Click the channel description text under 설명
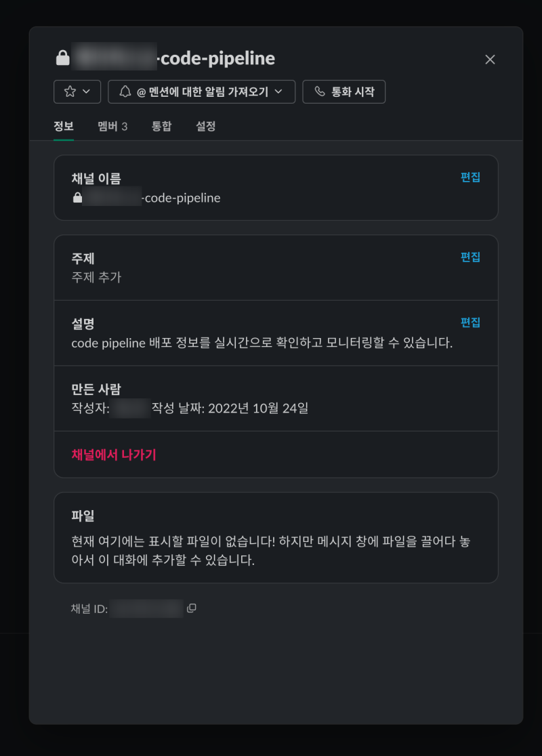Image resolution: width=542 pixels, height=756 pixels. (262, 343)
